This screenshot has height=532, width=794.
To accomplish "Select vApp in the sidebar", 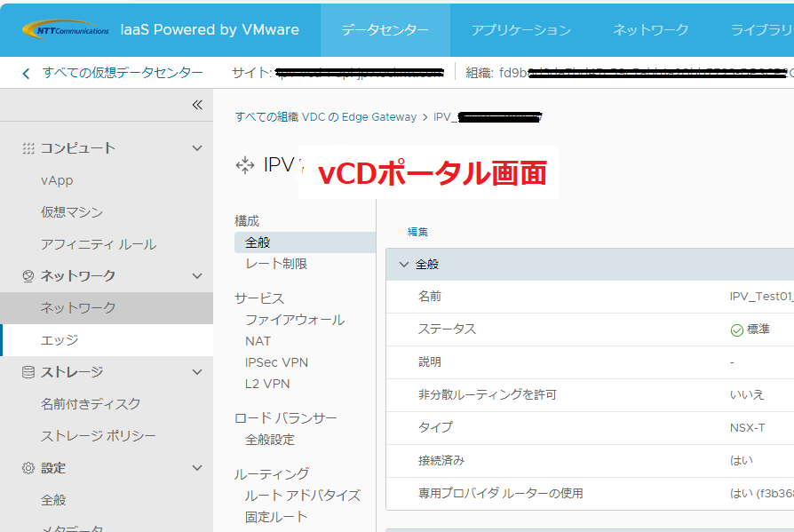I will [x=57, y=180].
